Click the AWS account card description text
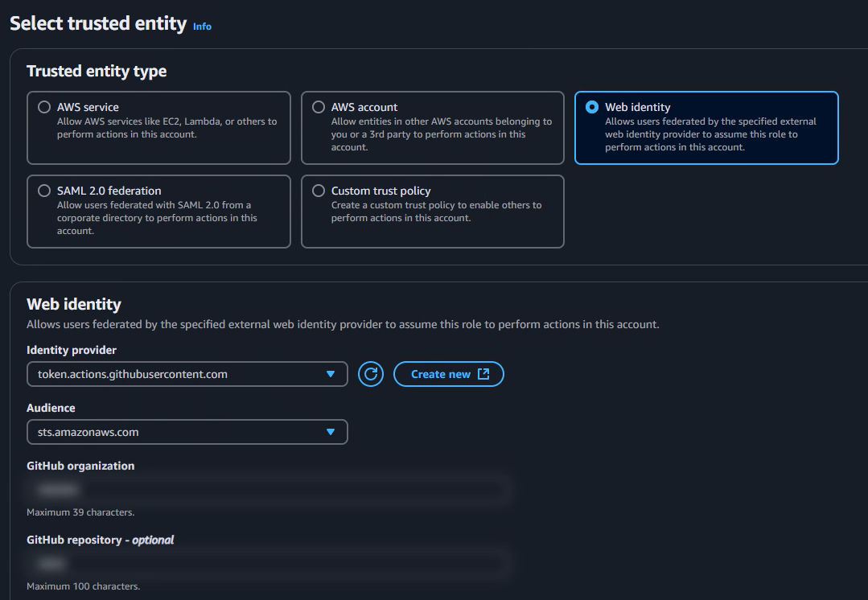Screen dimensions: 868x600 point(441,134)
